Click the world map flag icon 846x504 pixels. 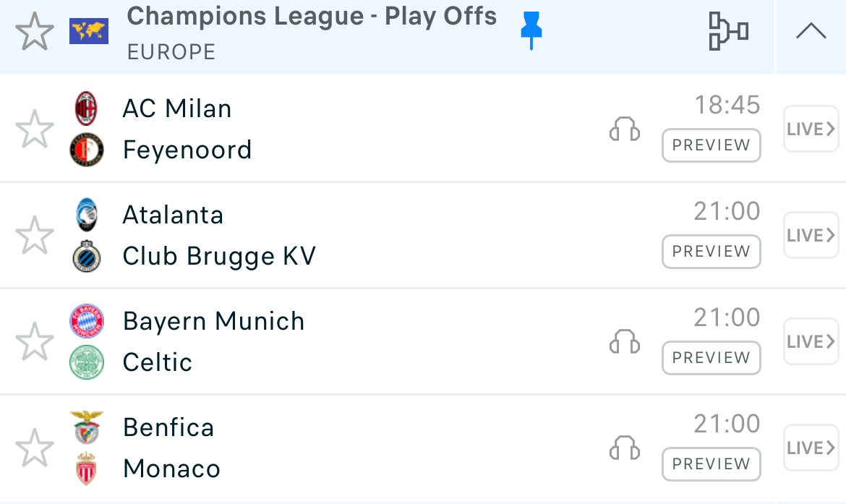point(89,31)
